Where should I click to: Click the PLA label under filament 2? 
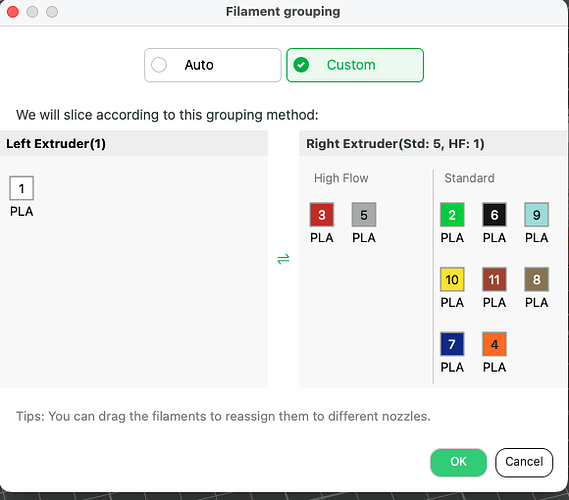coord(452,238)
